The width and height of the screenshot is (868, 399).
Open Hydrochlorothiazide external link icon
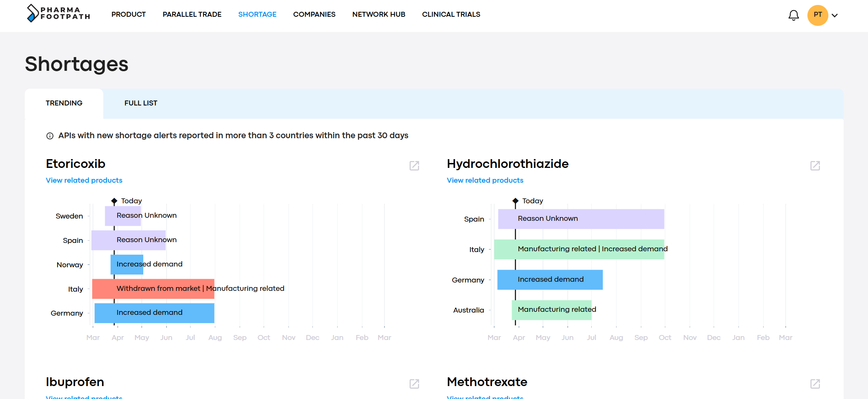tap(815, 166)
